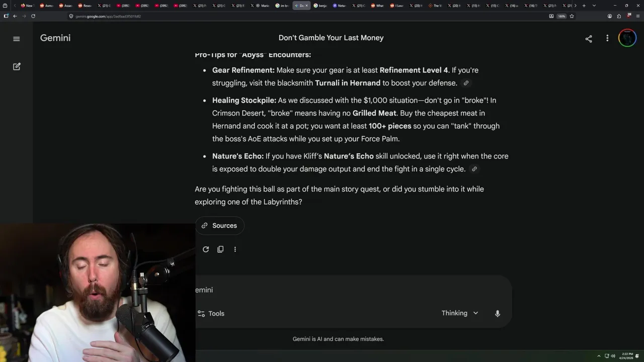Screen dimensions: 644x362
Task: Click the heading Gear Refinement:
Action: 244,70
